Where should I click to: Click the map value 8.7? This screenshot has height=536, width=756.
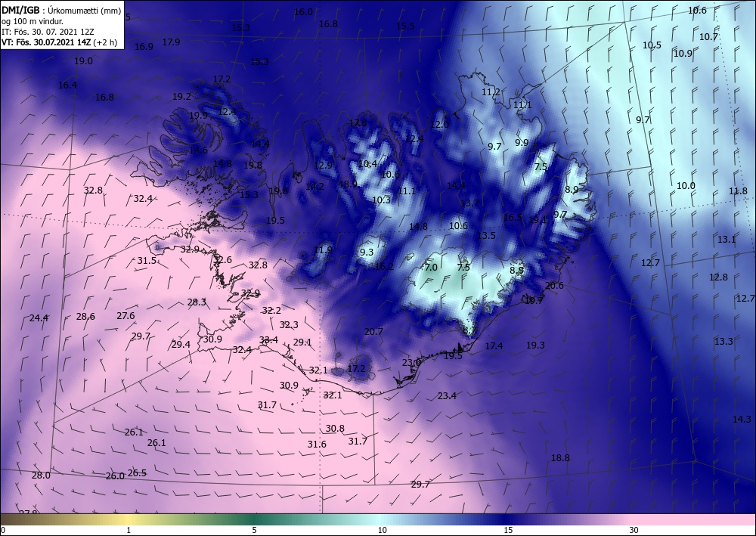click(469, 330)
